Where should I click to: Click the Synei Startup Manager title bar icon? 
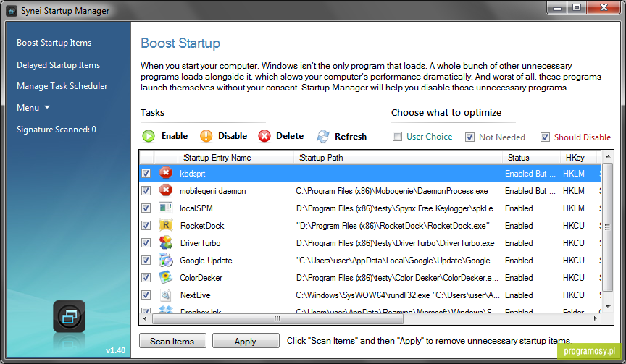[x=12, y=11]
